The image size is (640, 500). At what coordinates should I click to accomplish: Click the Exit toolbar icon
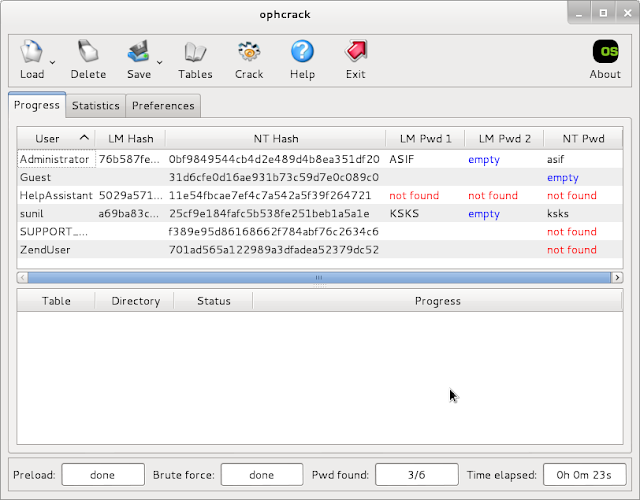[355, 52]
